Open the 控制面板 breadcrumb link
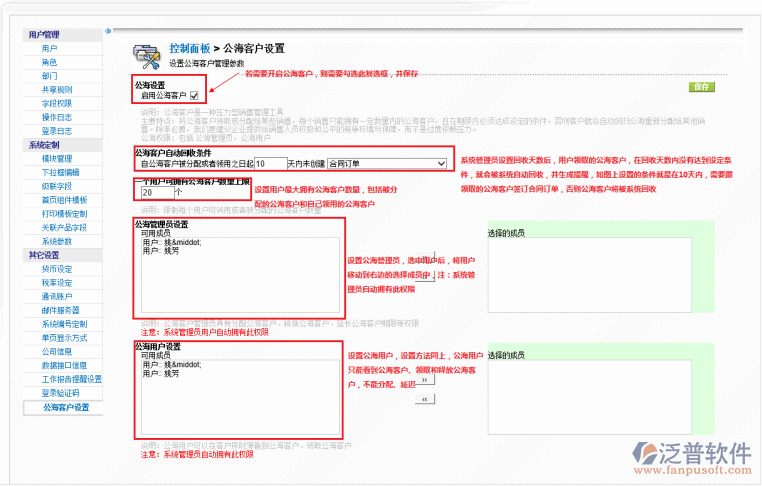This screenshot has height=486, width=762. point(190,48)
